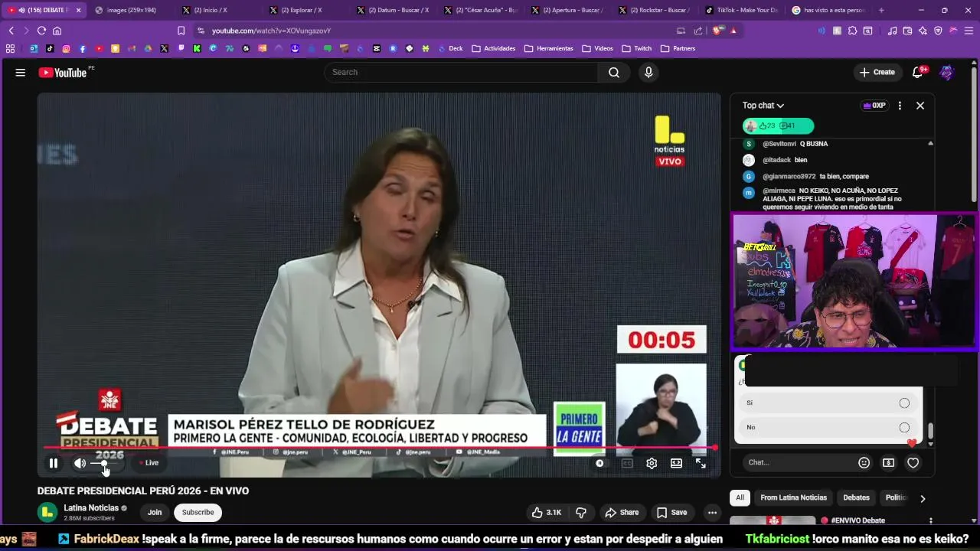Share the debate video
This screenshot has height=551, width=980.
point(621,512)
